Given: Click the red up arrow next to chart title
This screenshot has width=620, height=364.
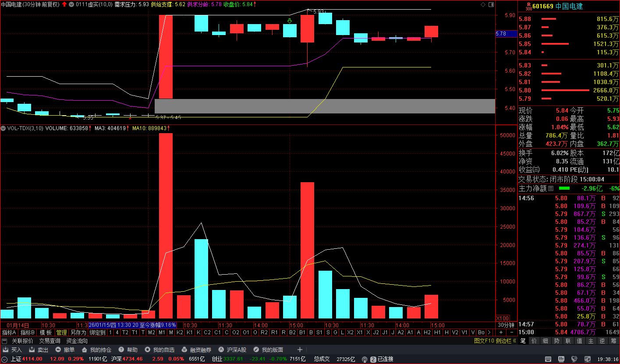Looking at the screenshot, I should (64, 4).
